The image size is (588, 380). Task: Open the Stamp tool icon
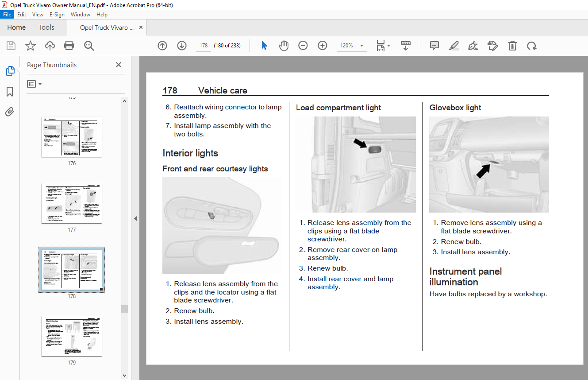pyautogui.click(x=492, y=46)
